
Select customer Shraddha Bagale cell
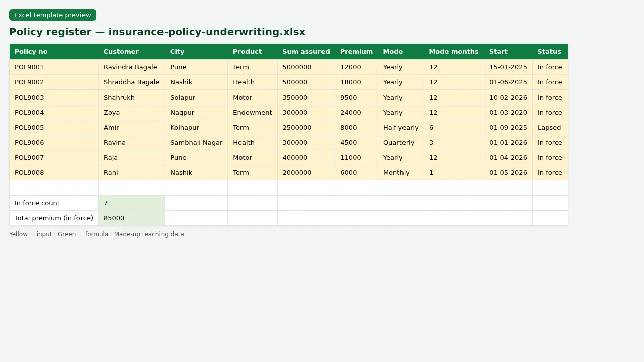(x=131, y=82)
